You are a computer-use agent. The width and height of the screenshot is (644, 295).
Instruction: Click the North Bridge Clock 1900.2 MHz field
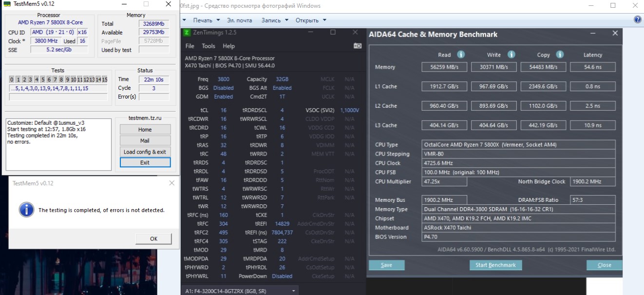click(x=592, y=182)
